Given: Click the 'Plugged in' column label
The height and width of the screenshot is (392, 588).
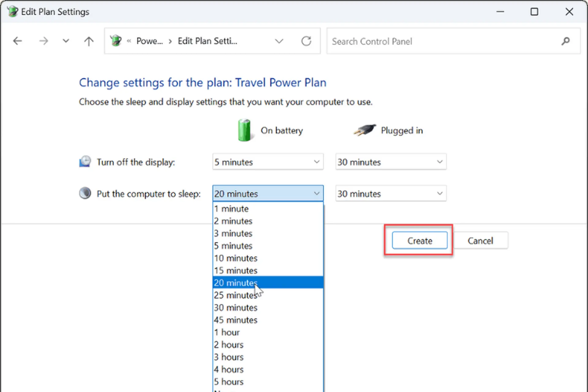Looking at the screenshot, I should tap(402, 130).
